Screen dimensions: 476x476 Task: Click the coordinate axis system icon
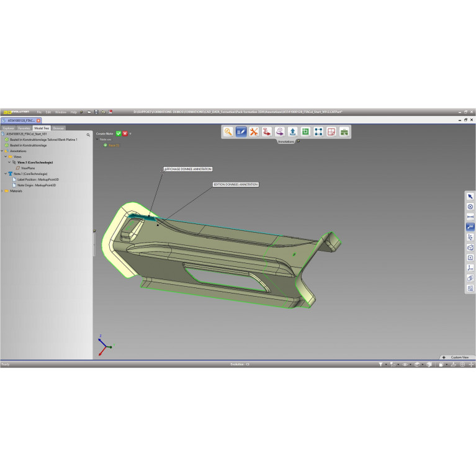click(x=470, y=267)
